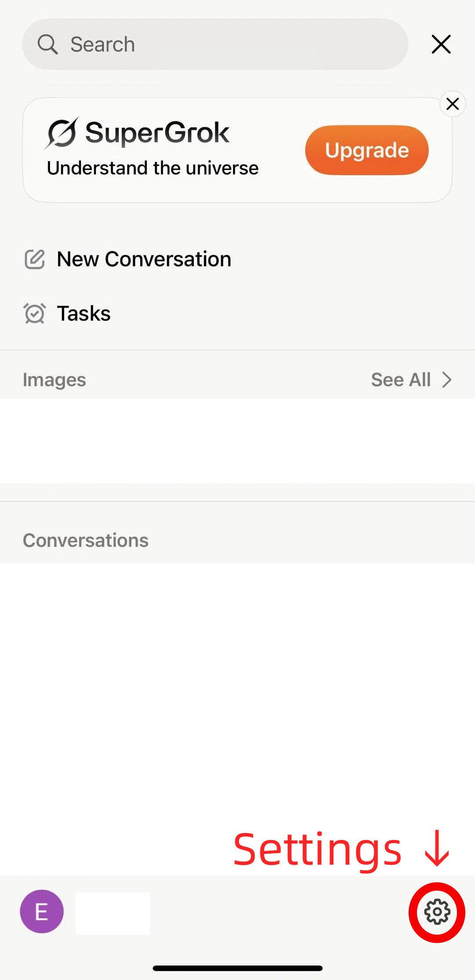The width and height of the screenshot is (475, 980).
Task: Tap the purple E profile avatar
Action: (x=42, y=911)
